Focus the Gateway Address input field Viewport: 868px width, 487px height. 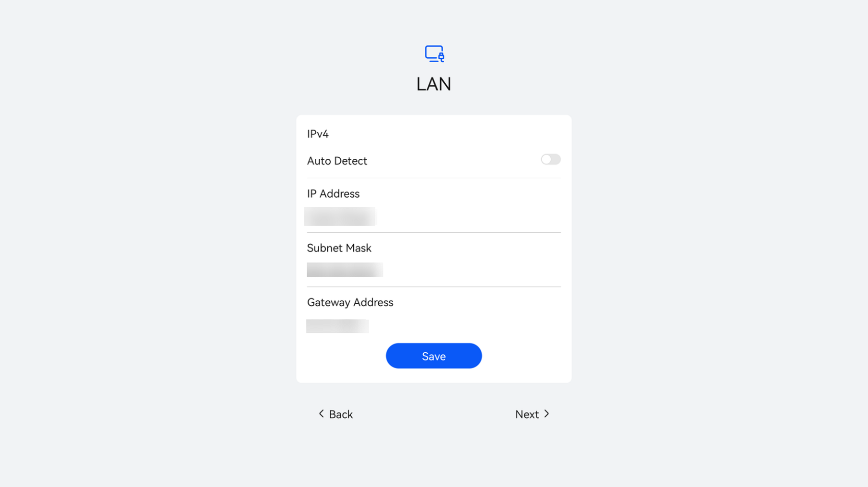click(433, 326)
